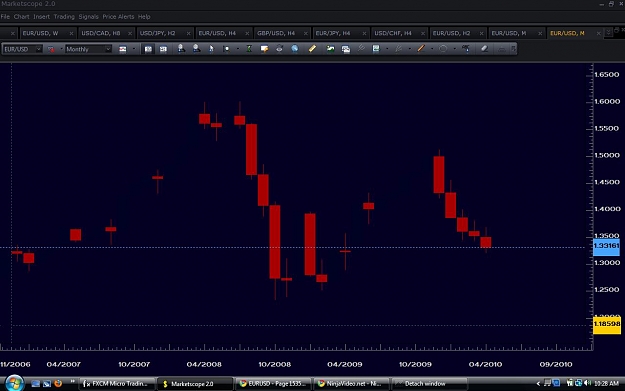The width and height of the screenshot is (625, 391).
Task: Select the orange trend line drawing tool
Action: [x=421, y=49]
